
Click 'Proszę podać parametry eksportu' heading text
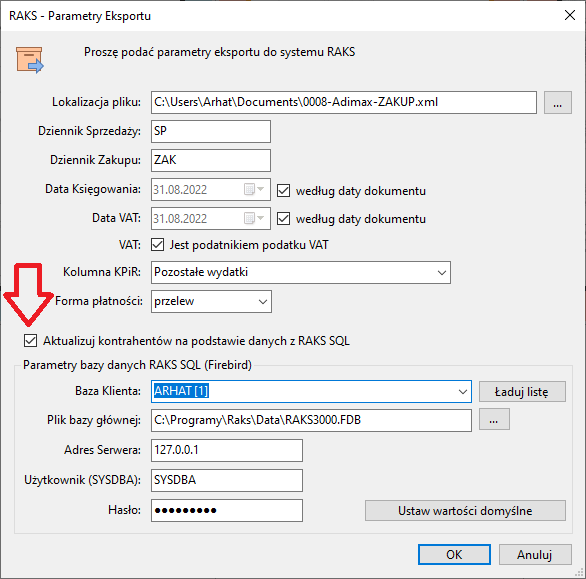click(x=219, y=52)
